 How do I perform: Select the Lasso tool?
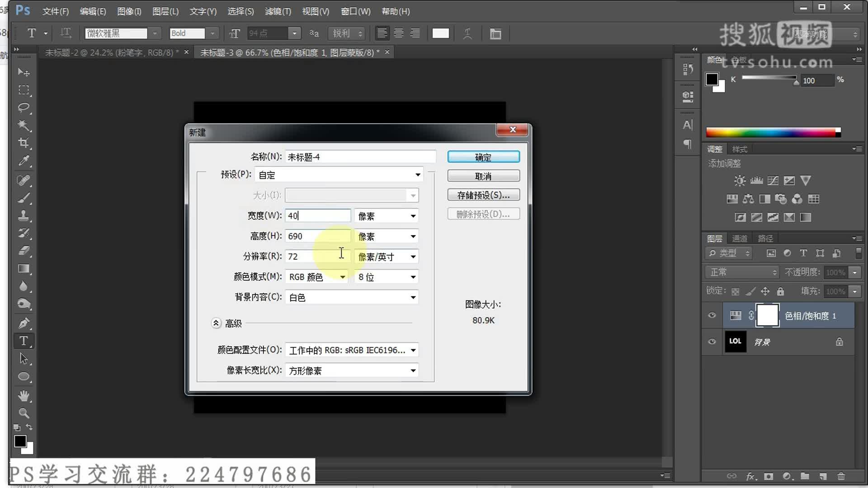(x=24, y=108)
